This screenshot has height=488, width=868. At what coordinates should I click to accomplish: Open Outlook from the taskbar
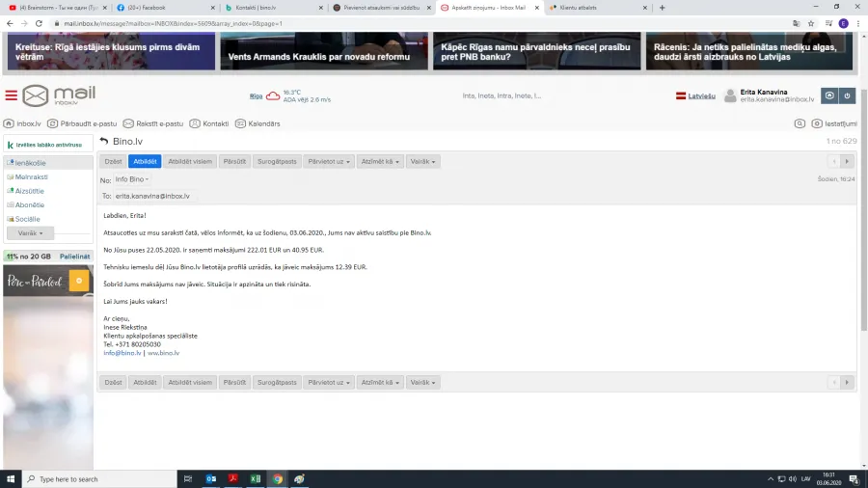[211, 479]
